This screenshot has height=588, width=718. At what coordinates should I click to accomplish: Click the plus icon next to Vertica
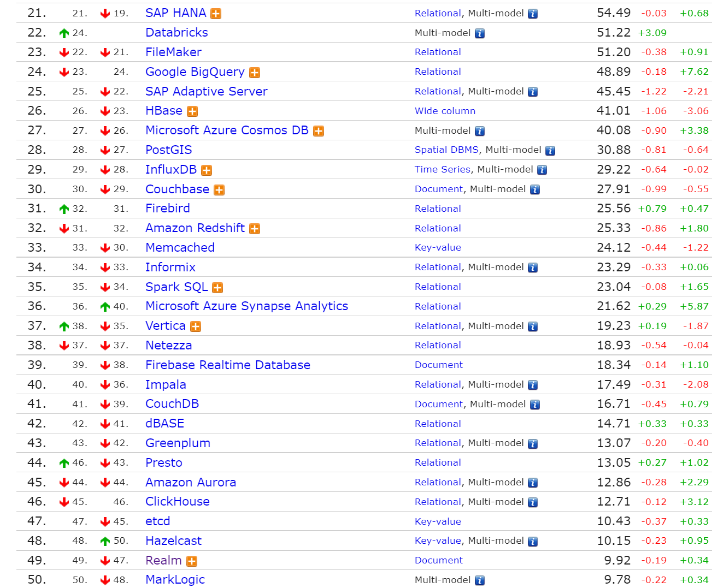point(196,326)
